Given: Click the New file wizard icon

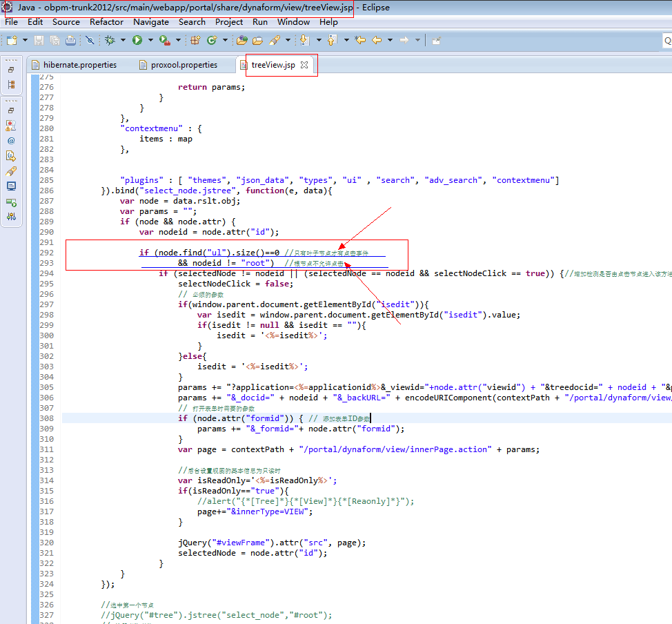Looking at the screenshot, I should coord(12,40).
